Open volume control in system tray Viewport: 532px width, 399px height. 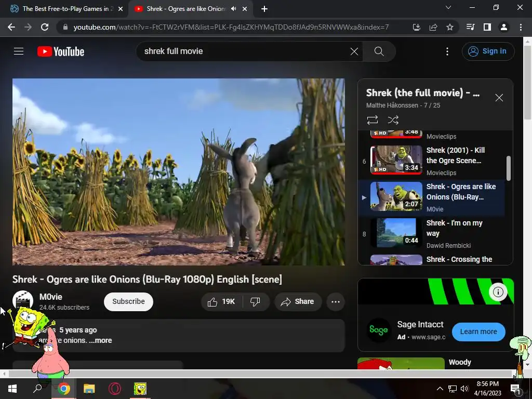(x=464, y=389)
